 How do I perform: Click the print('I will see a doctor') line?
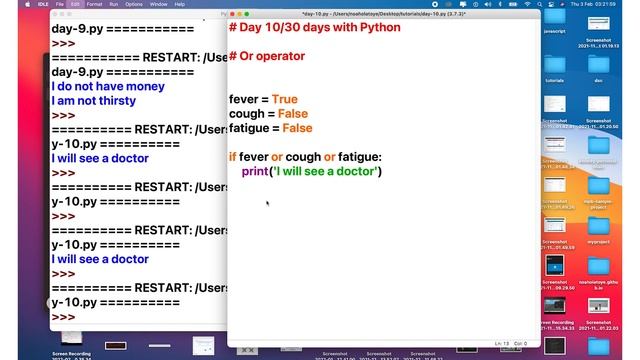pos(312,171)
